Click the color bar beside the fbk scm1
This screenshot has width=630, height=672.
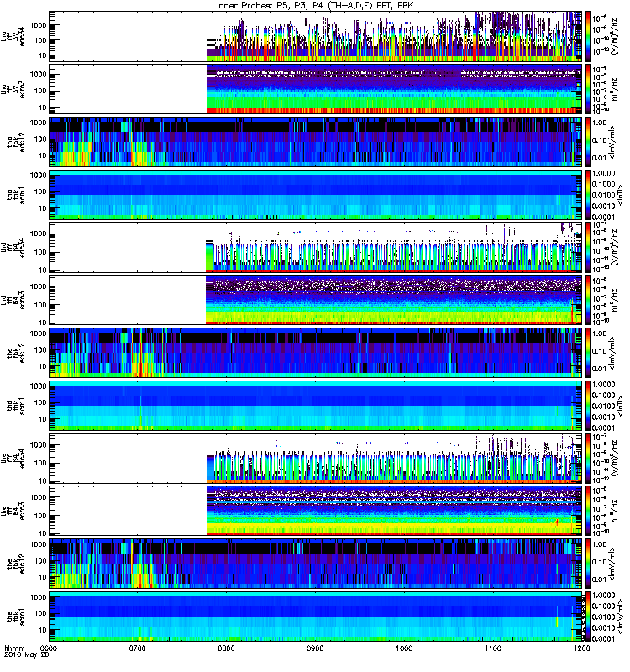point(588,617)
